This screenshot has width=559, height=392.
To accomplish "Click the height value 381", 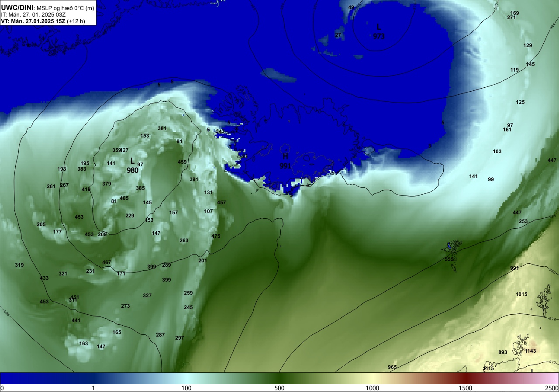I will [x=162, y=128].
